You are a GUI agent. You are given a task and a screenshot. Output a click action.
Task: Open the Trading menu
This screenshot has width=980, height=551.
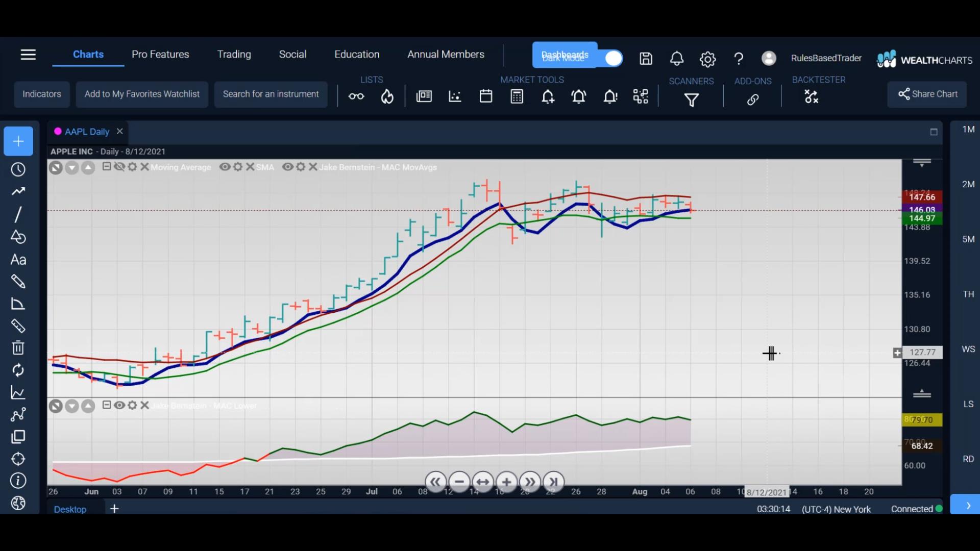[234, 54]
